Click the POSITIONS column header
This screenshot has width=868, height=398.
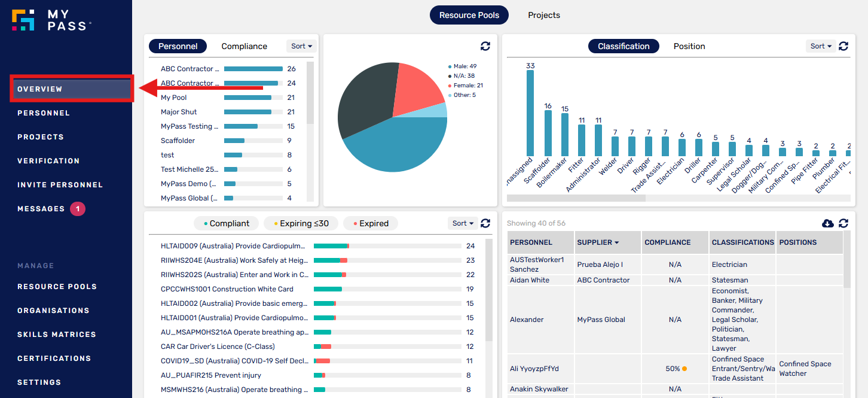click(x=809, y=242)
